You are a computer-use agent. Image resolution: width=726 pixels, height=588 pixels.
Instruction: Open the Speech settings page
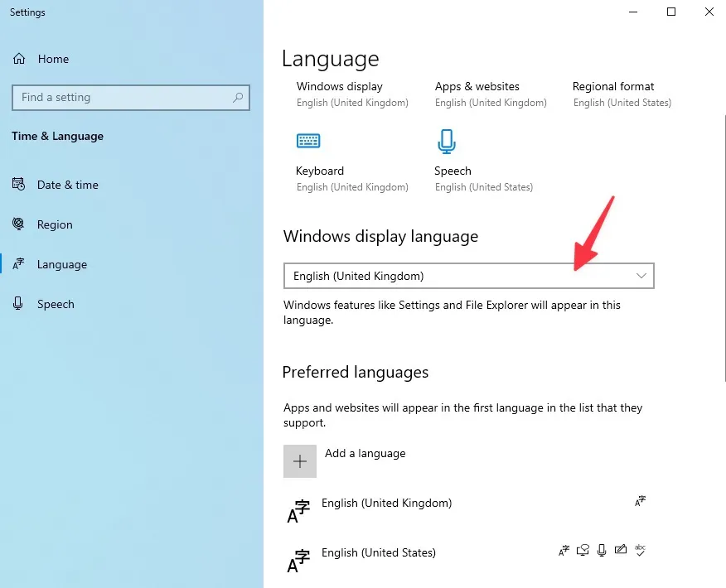(56, 304)
